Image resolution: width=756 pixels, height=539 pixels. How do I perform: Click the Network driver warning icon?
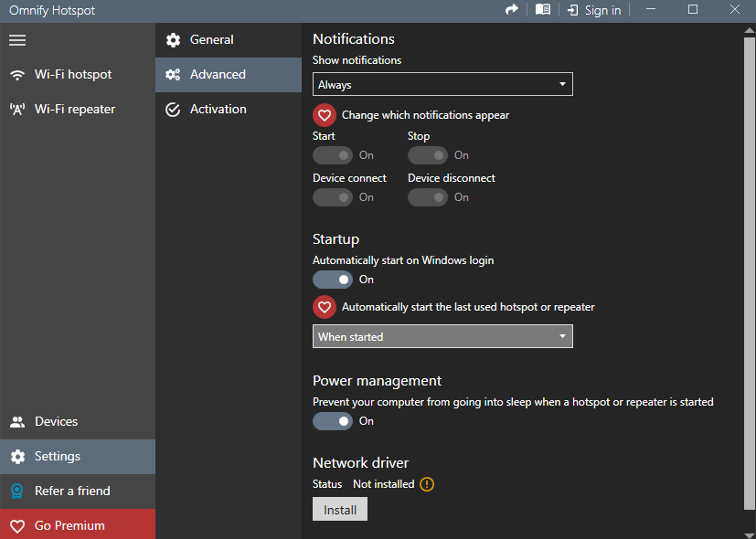[x=427, y=484]
